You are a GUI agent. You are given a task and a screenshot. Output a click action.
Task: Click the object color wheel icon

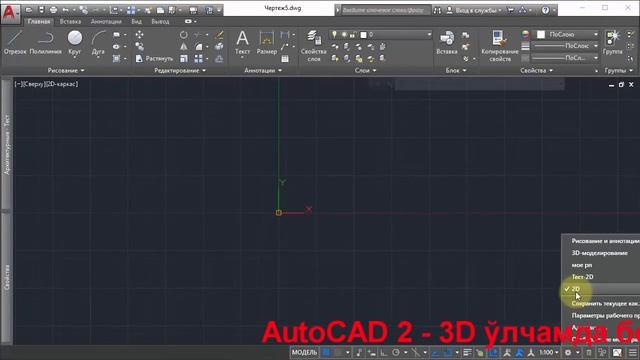pos(525,34)
